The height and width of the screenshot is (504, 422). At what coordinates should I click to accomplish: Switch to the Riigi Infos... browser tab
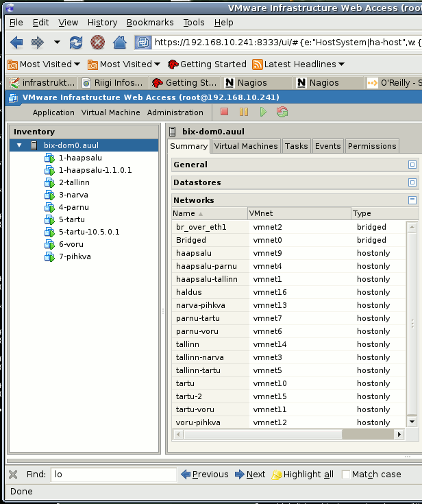tap(112, 83)
